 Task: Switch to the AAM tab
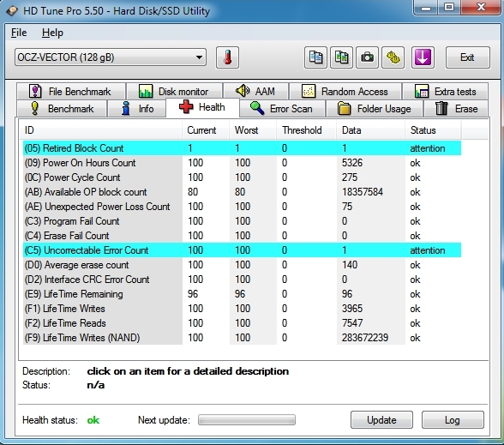[x=255, y=91]
